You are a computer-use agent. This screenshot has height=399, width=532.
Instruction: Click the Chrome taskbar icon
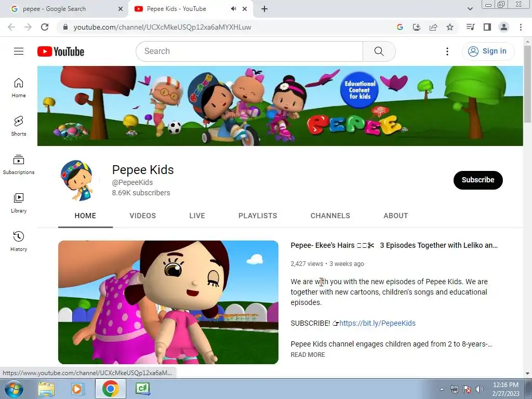pos(110,389)
